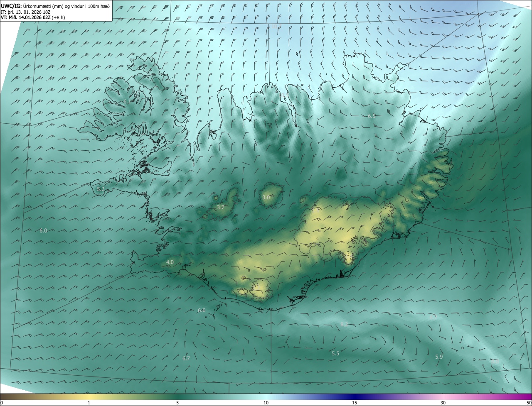Viewport: 532px width, 406px height.
Task: Click the 1 tick on the color scale
Action: click(89, 403)
